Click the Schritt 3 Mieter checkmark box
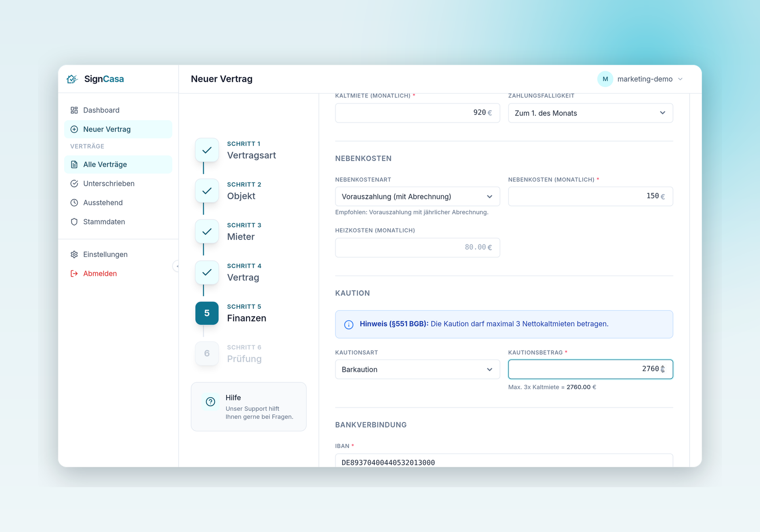The width and height of the screenshot is (760, 532). pyautogui.click(x=207, y=232)
